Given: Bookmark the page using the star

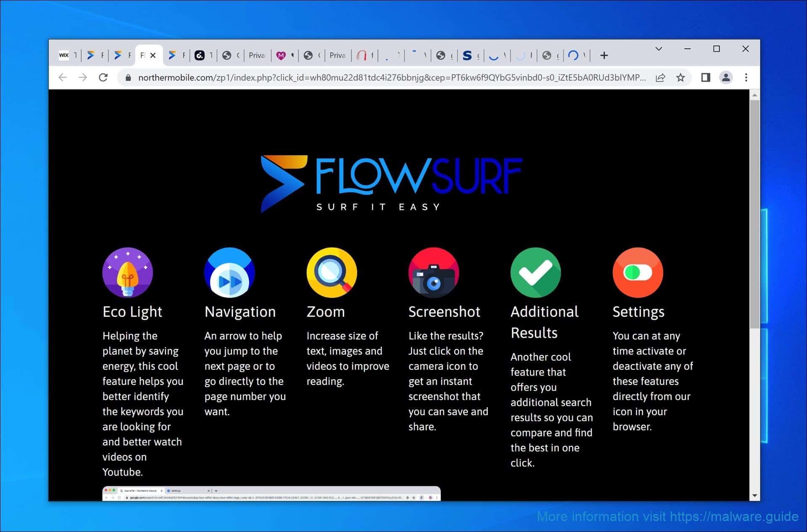Looking at the screenshot, I should point(680,77).
